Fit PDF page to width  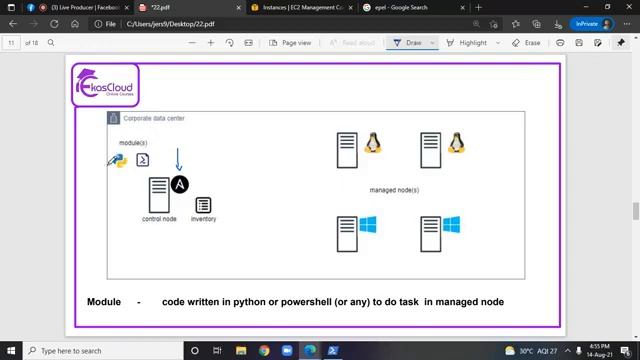pos(248,42)
